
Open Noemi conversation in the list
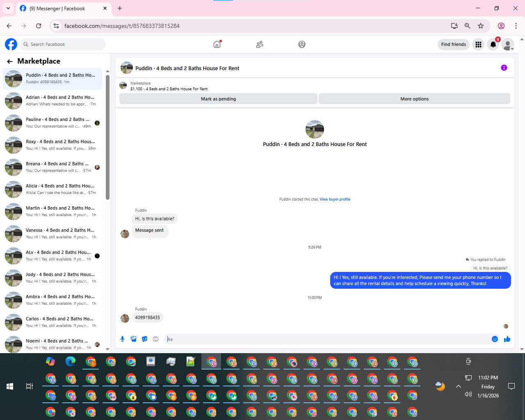52,344
